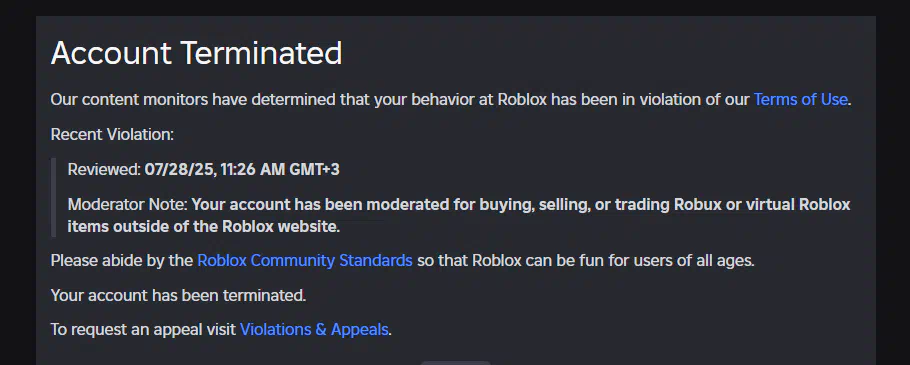Click the reviewed date 07/28/25 text
This screenshot has height=365, width=910.
[x=180, y=170]
